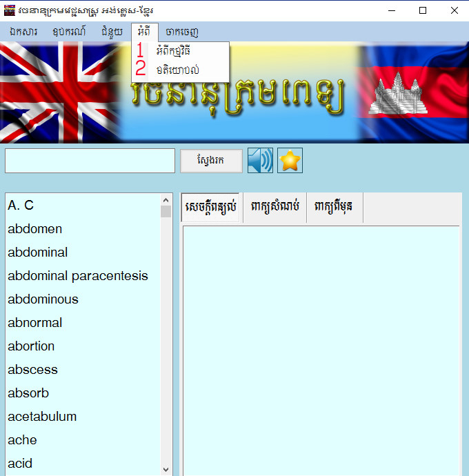469x476 pixels.
Task: Open the ឧបករណ៍ menu
Action: point(69,32)
